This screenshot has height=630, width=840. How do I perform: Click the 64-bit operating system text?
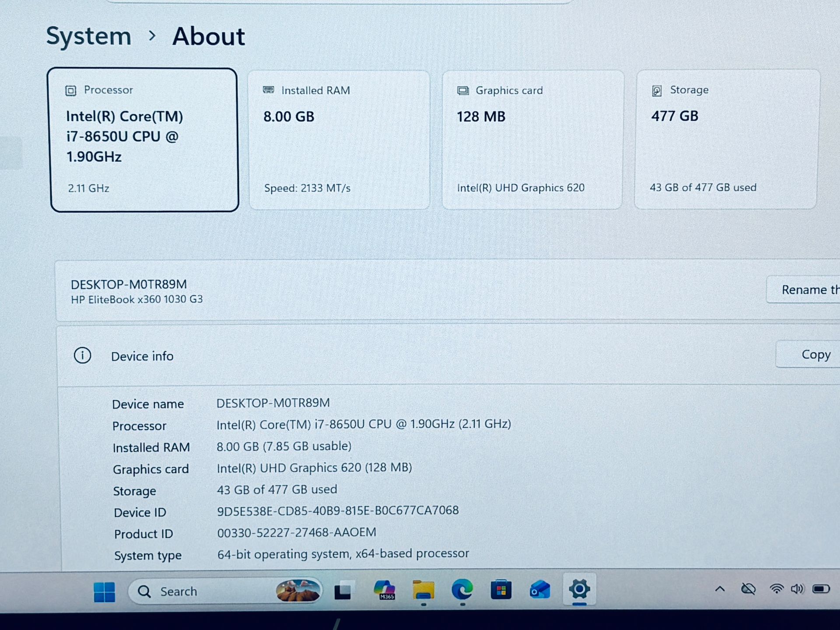tap(343, 554)
